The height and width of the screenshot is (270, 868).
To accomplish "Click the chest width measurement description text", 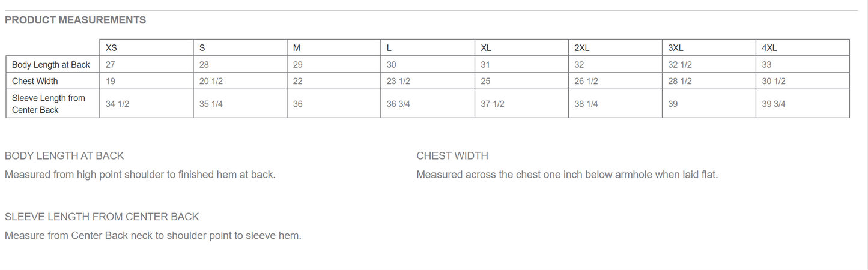I will pyautogui.click(x=567, y=175).
